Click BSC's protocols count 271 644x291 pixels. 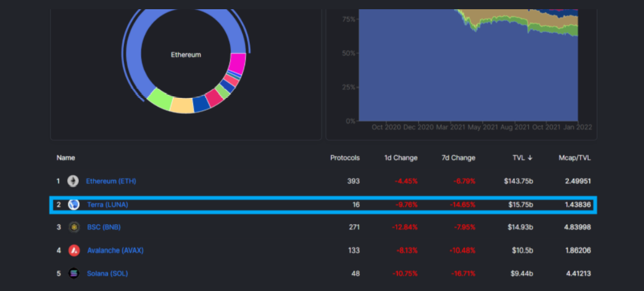point(354,227)
